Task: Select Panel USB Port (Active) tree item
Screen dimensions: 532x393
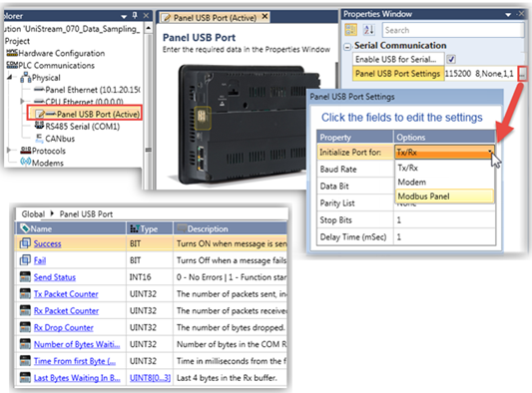Action: pos(98,114)
